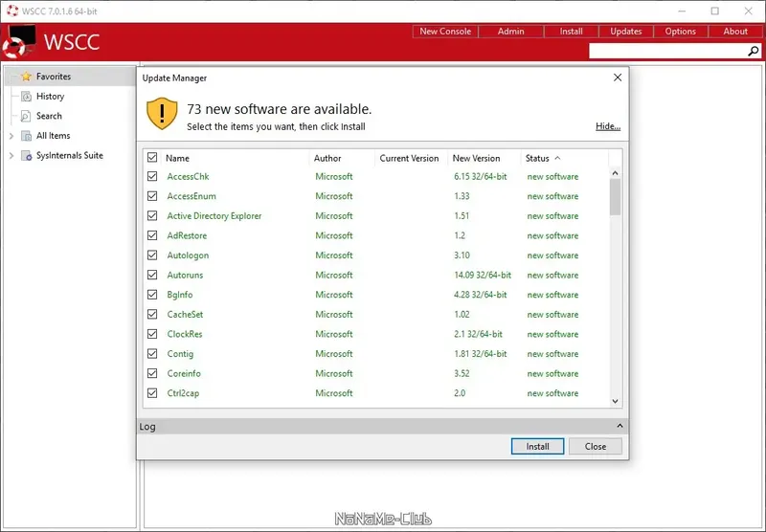Expand the All Items tree node
The height and width of the screenshot is (532, 766).
point(11,136)
